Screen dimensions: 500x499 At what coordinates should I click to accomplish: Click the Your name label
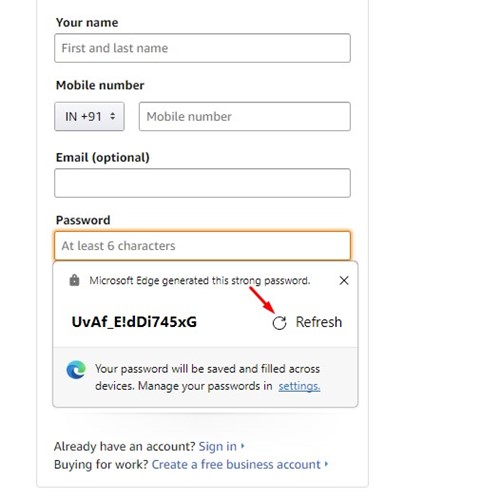pyautogui.click(x=87, y=23)
